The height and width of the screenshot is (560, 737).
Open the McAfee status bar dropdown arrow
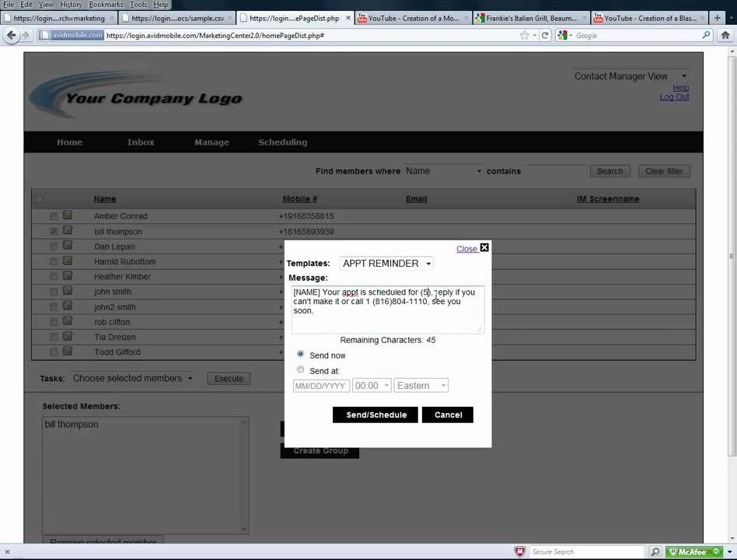[x=729, y=551]
